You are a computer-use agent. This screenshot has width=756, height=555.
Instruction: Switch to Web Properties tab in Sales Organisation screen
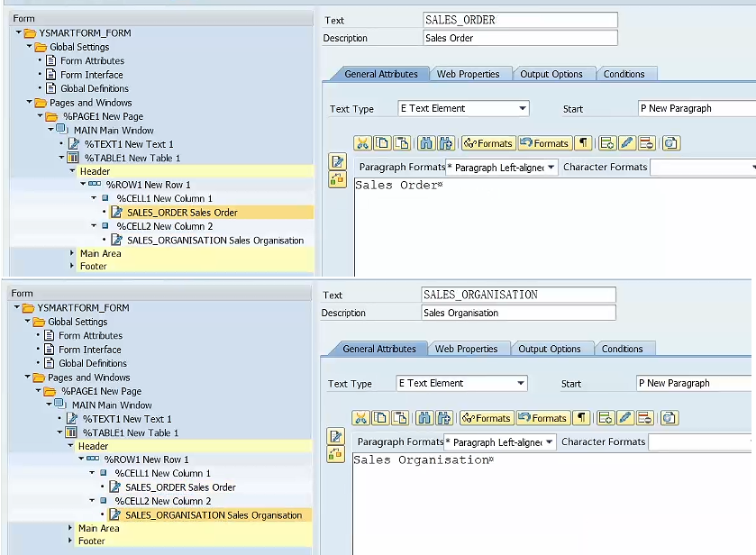466,349
